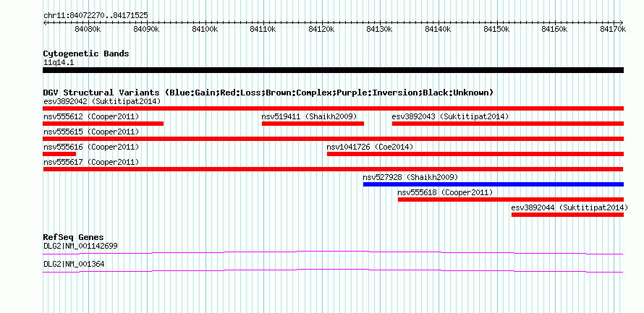Viewport: 644px width, 313px height.
Task: Select the red loss bar of esv3892043
Action: (508, 124)
